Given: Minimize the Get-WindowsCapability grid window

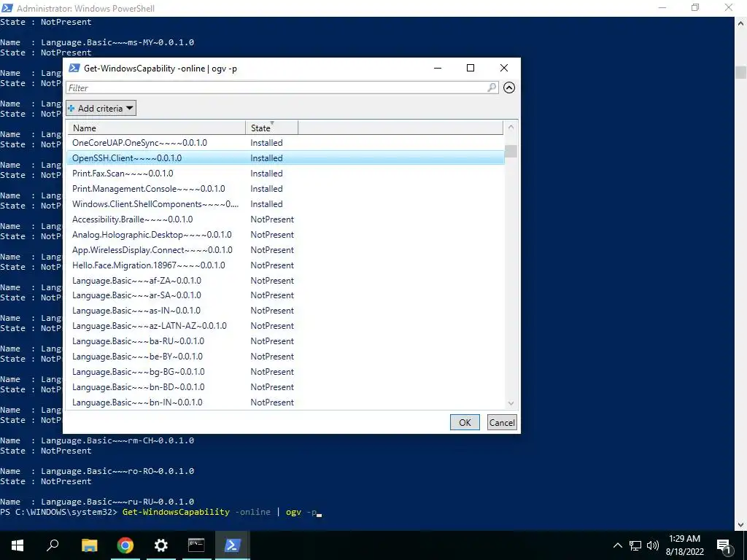Looking at the screenshot, I should tap(438, 68).
